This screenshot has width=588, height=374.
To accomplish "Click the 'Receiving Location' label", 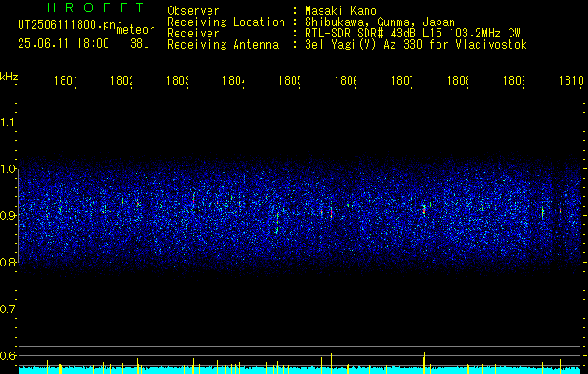I will coord(226,22).
